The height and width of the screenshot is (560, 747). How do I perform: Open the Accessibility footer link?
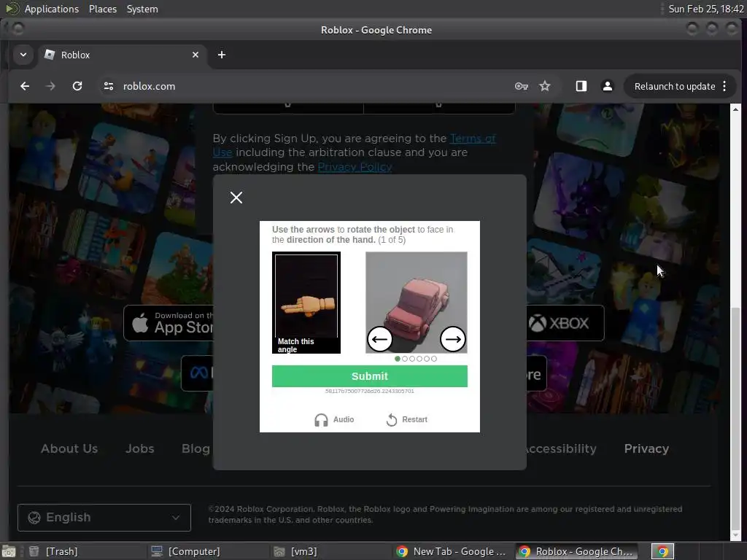tap(562, 448)
